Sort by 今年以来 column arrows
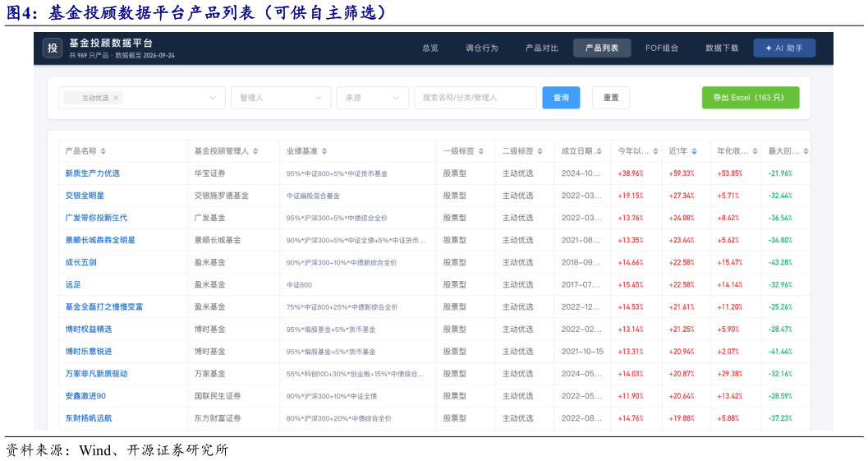868x461 pixels. tap(655, 151)
